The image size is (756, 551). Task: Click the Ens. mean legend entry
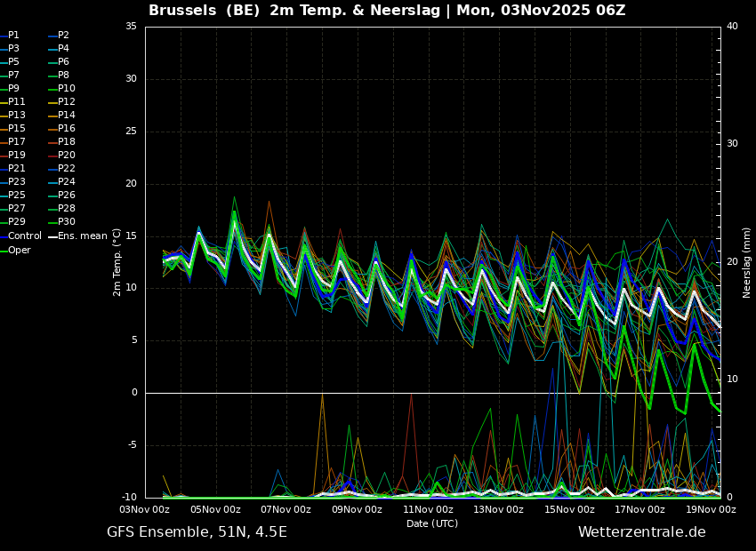click(82, 236)
